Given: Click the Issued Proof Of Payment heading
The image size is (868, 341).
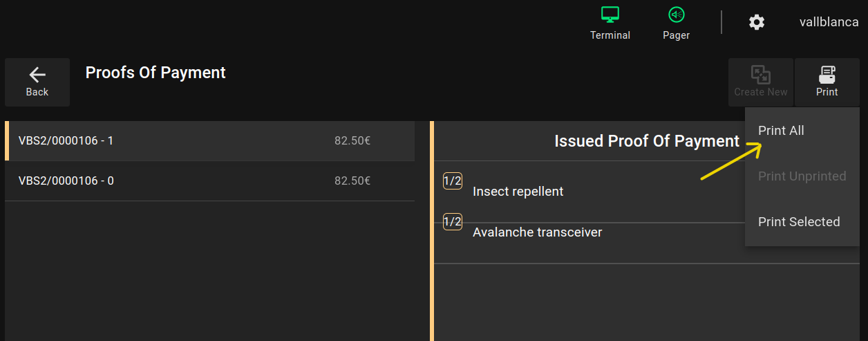Looking at the screenshot, I should coord(647,141).
